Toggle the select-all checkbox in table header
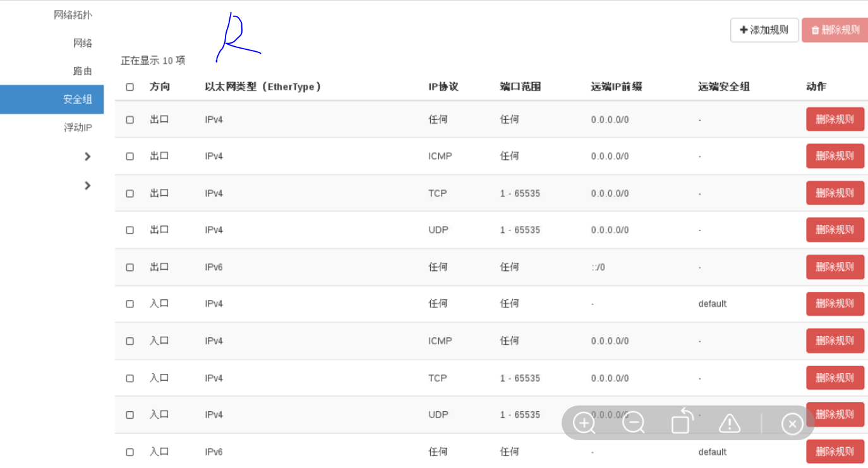Viewport: 868px width, 468px height. coord(130,87)
